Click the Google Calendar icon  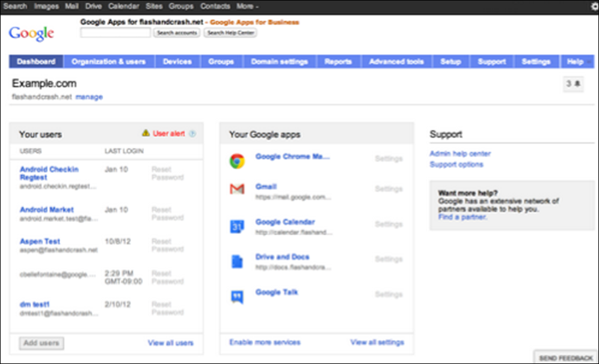[237, 226]
